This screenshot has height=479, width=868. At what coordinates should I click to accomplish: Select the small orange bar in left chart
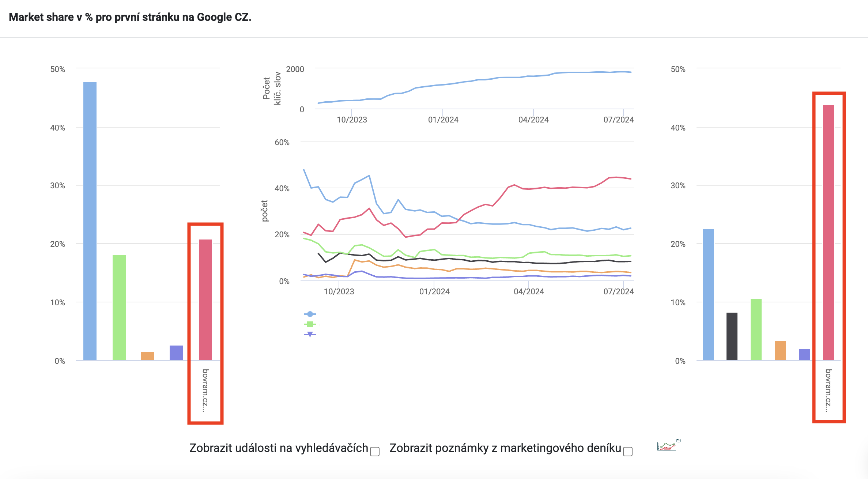(148, 356)
